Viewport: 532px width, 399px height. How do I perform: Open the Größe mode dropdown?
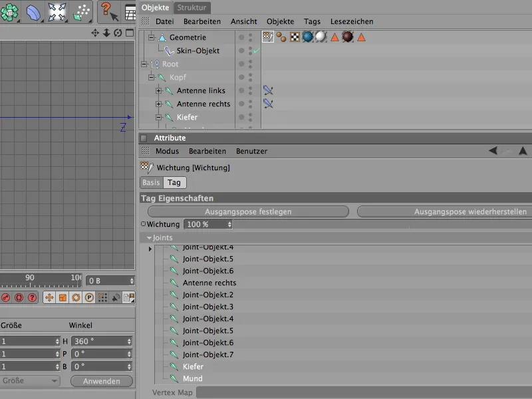pyautogui.click(x=30, y=380)
